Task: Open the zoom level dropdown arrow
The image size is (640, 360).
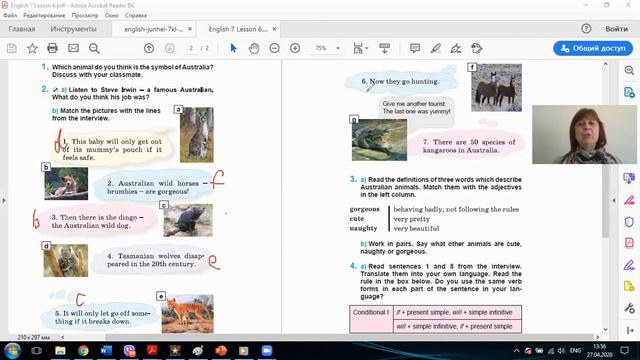Action: tap(338, 49)
